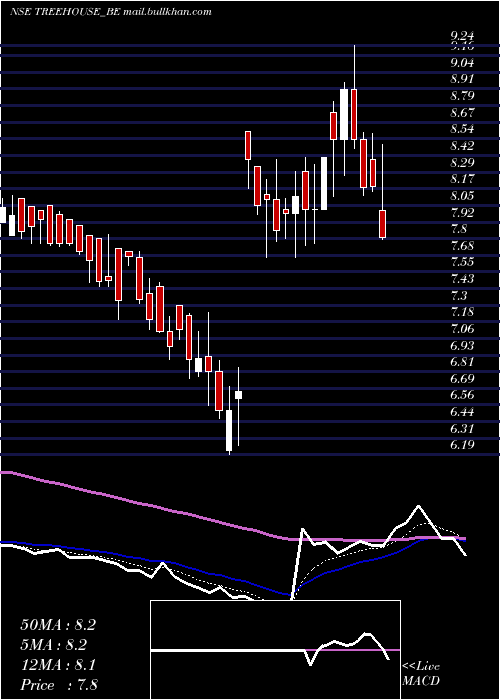
Task: Select the 7.06 price axis label
Action: click(x=462, y=329)
